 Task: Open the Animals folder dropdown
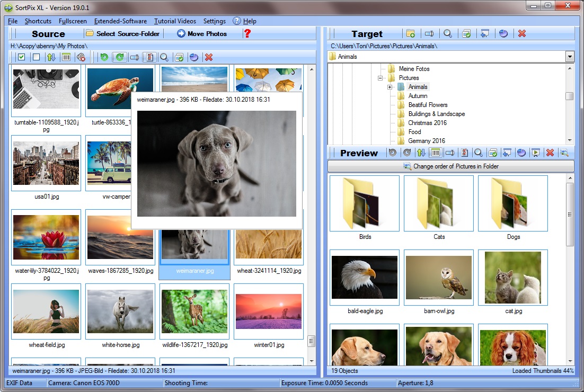point(570,57)
